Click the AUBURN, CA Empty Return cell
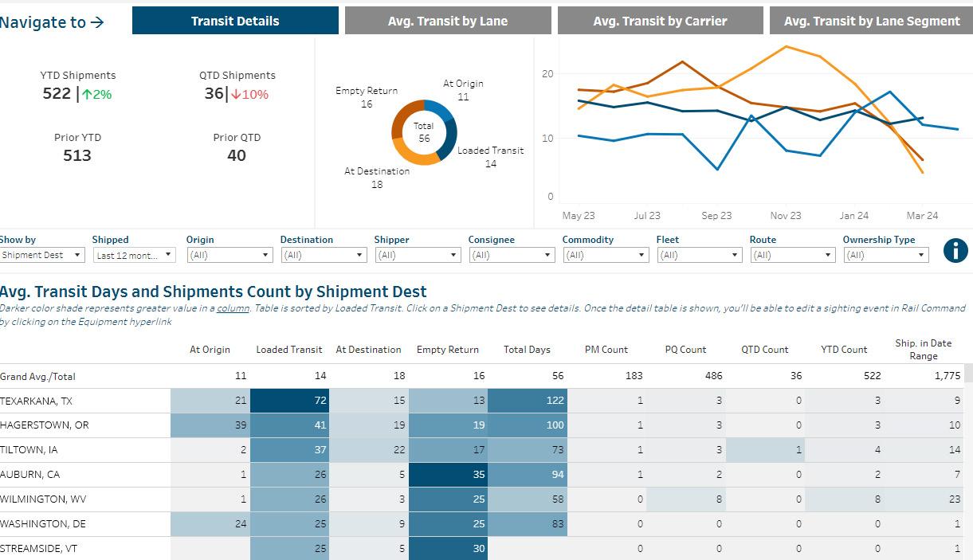 coord(447,475)
